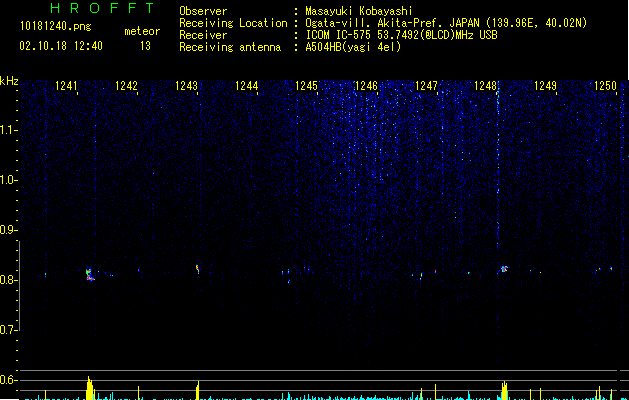
Task: Click the yellow power peak at 1243
Action: (198, 390)
